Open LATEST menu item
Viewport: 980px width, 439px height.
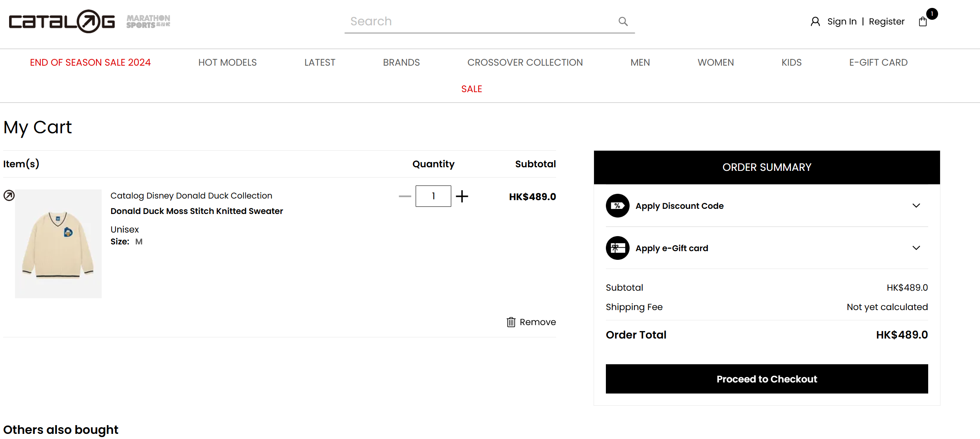click(x=320, y=62)
